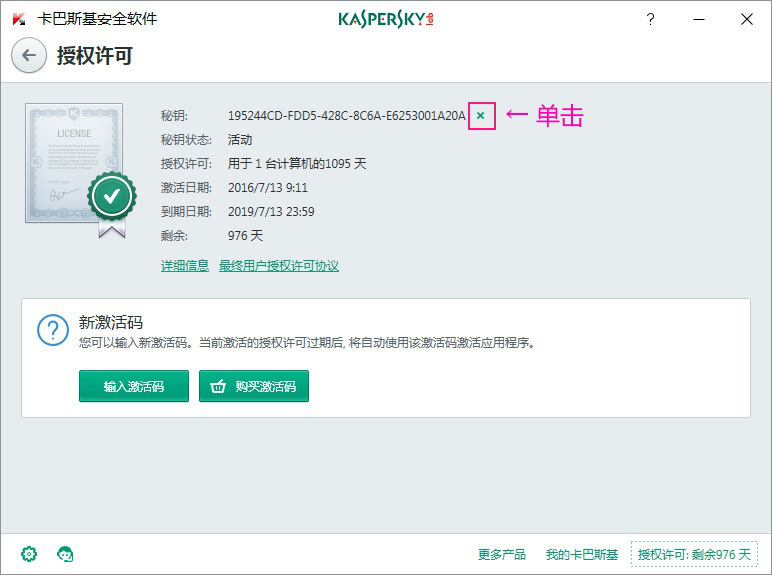
Task: Close the Kaspersky window
Action: click(747, 19)
